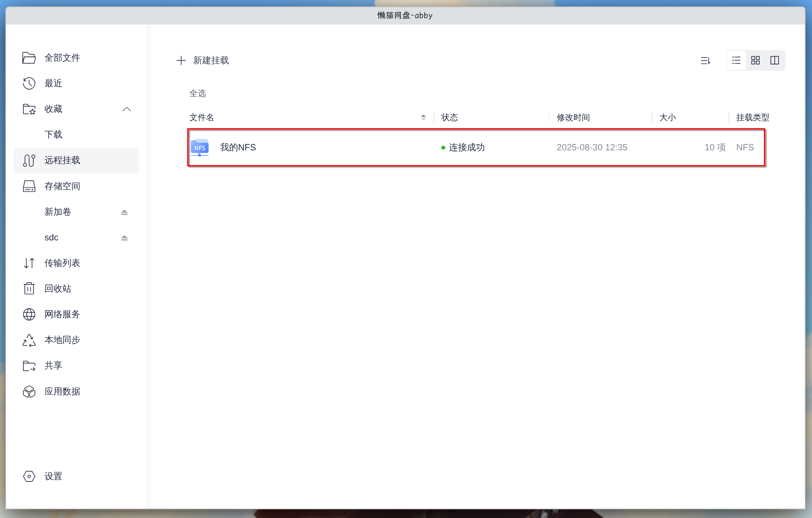Click the 网络服务 globe icon

(29, 314)
